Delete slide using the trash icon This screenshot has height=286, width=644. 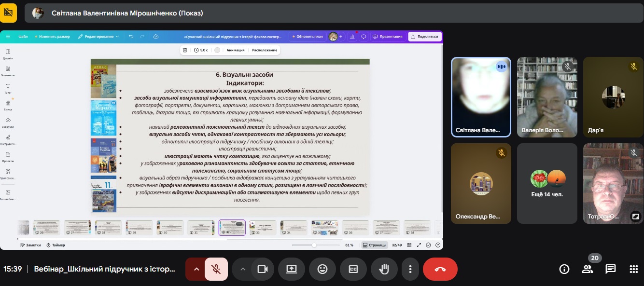click(x=185, y=50)
